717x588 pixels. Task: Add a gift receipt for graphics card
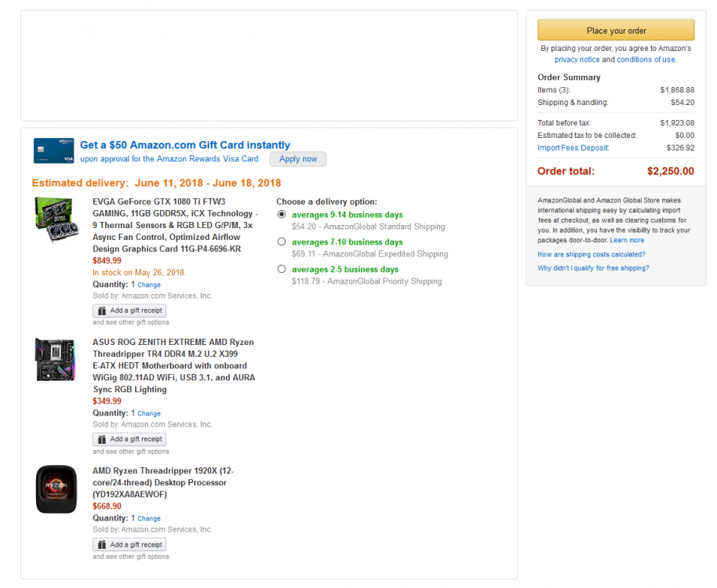(x=129, y=310)
